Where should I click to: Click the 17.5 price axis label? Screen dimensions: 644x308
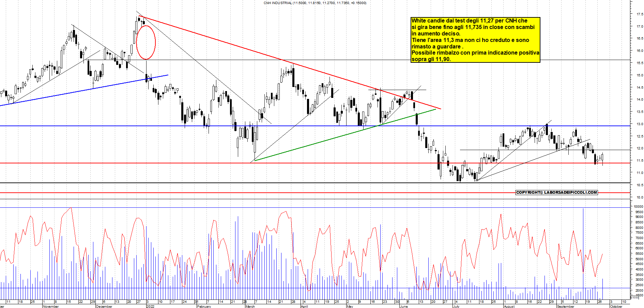(640, 14)
